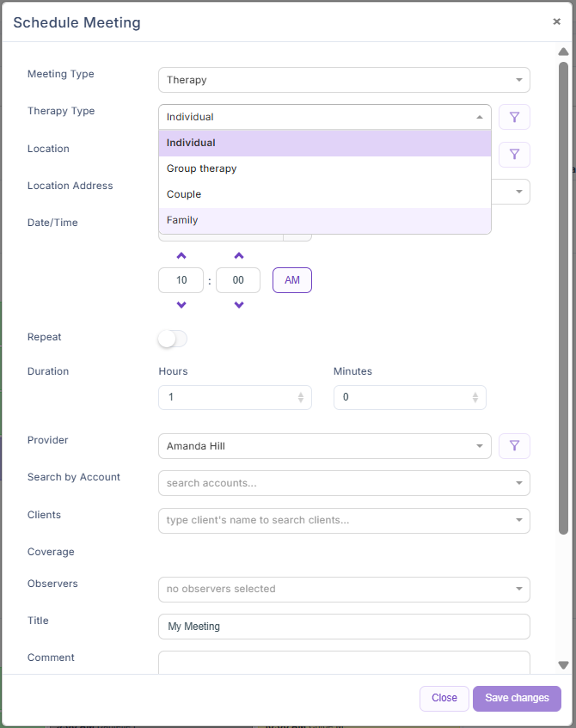The width and height of the screenshot is (576, 728).
Task: Click the filter icon next to Location
Action: tap(514, 155)
